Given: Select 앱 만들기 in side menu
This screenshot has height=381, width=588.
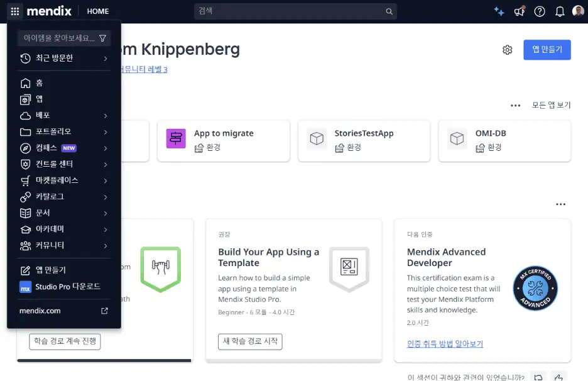Looking at the screenshot, I should pyautogui.click(x=64, y=270).
